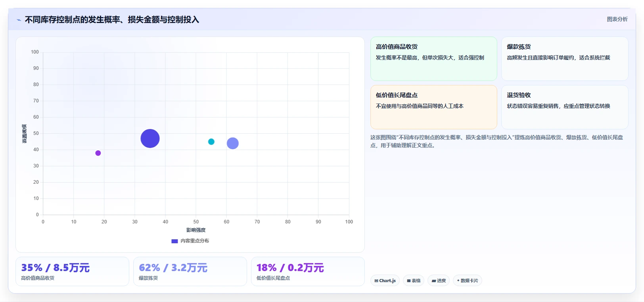Click the header icon beside the chart title
Image resolution: width=644 pixels, height=302 pixels.
(x=19, y=20)
